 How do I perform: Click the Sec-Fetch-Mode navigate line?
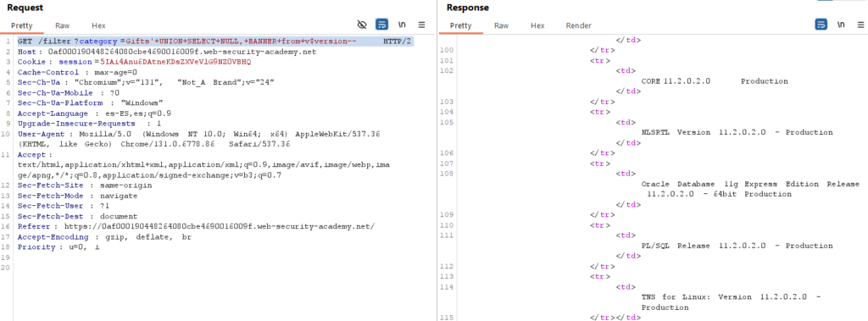coord(77,196)
